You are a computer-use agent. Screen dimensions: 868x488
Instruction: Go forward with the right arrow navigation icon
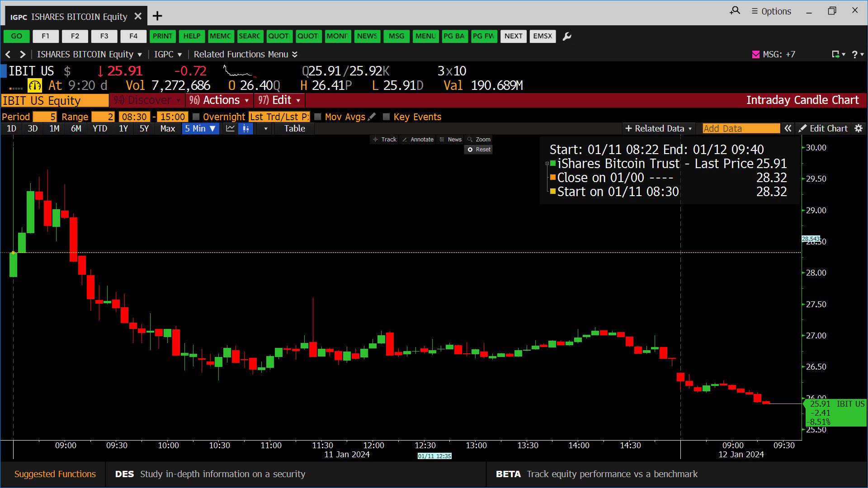(x=22, y=54)
